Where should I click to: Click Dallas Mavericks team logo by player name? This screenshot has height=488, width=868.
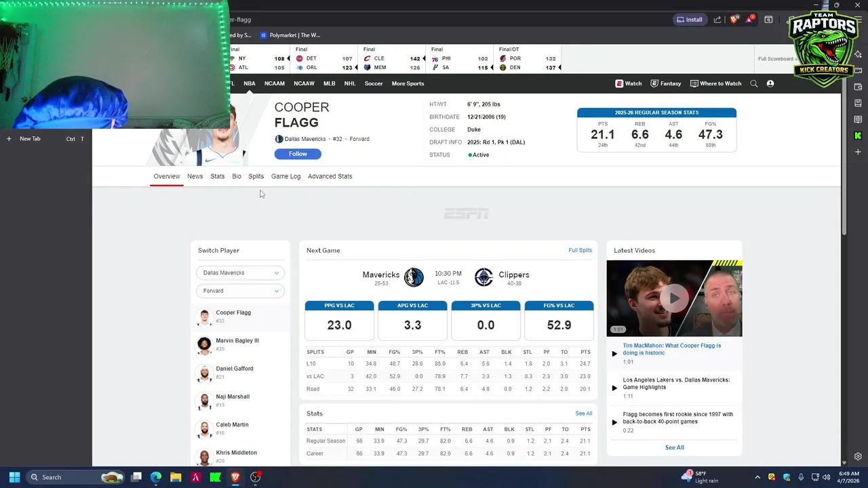click(279, 139)
